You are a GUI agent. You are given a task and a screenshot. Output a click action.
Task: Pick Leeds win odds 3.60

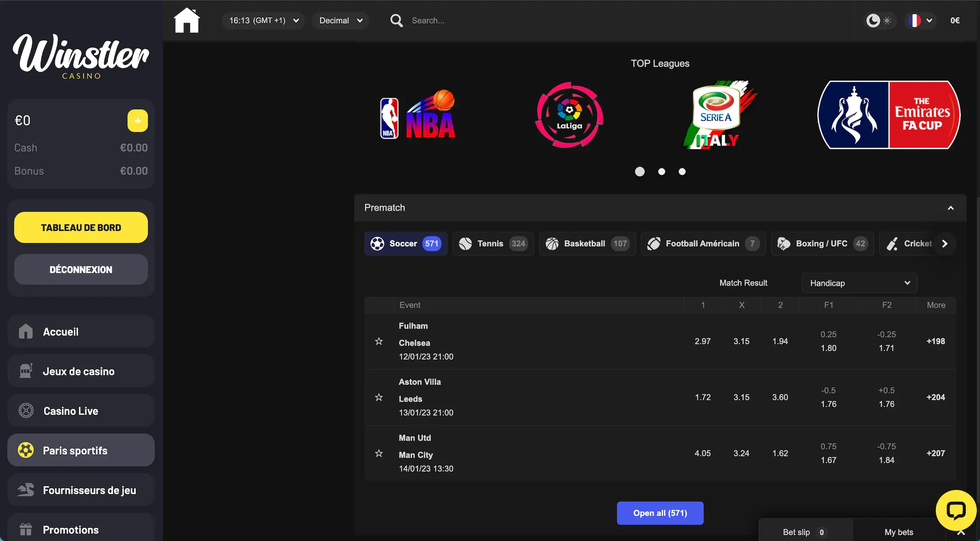pyautogui.click(x=780, y=398)
